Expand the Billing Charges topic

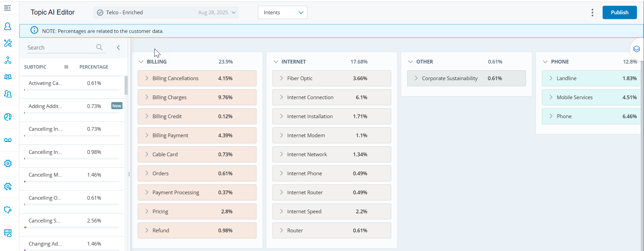click(147, 97)
